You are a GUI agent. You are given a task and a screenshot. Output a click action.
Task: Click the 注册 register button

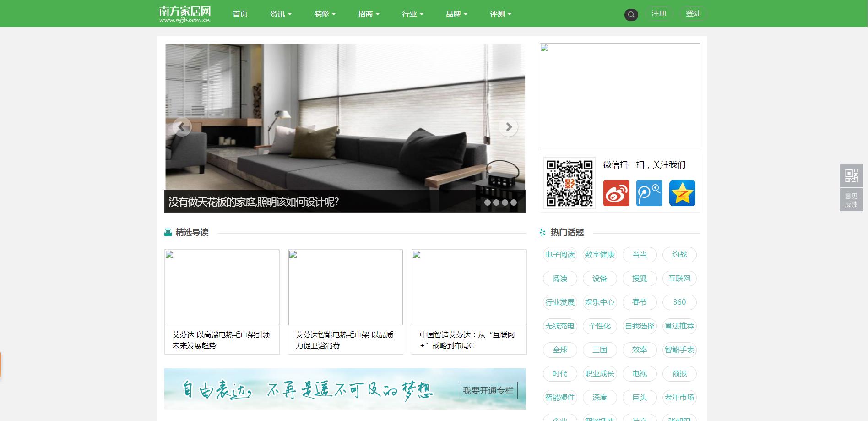click(659, 14)
